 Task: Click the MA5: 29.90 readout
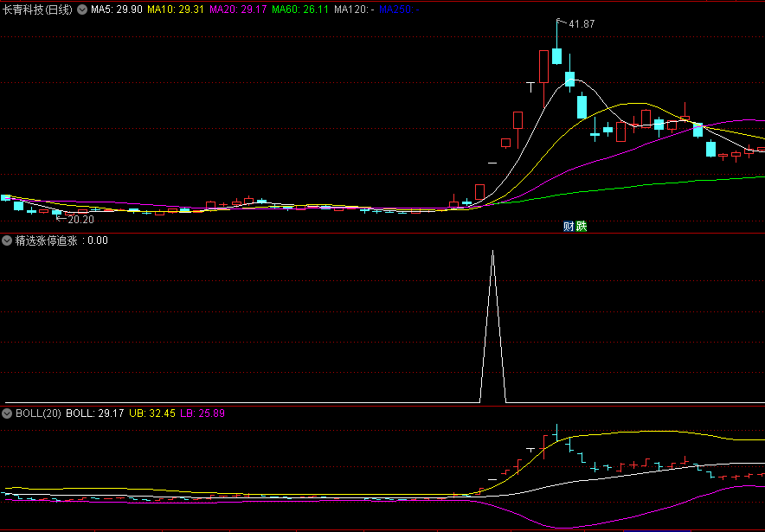[117, 10]
